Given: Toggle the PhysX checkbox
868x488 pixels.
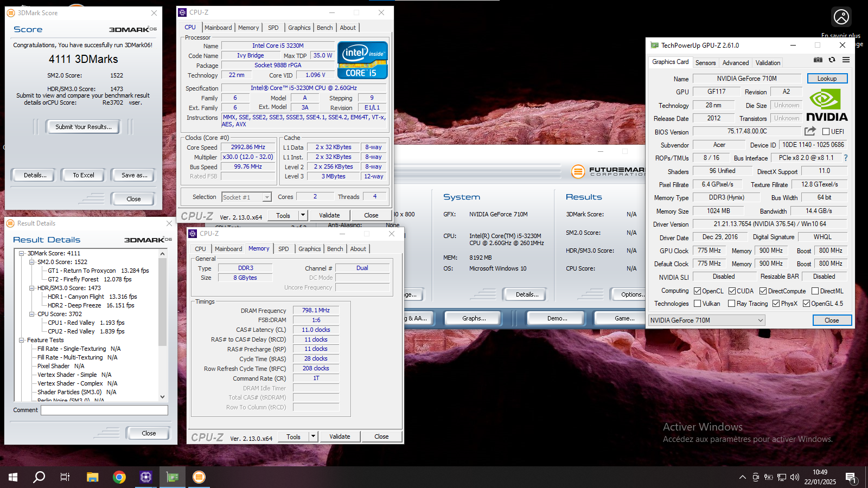Looking at the screenshot, I should coord(776,304).
